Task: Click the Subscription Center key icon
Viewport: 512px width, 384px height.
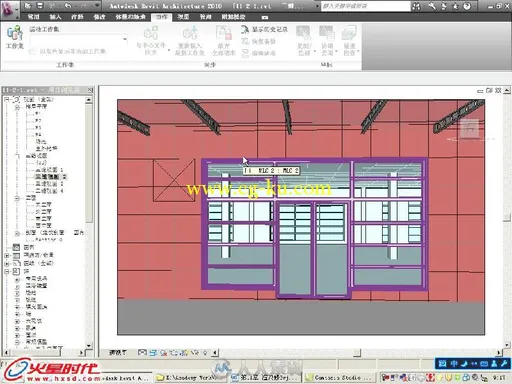Action: 432,6
